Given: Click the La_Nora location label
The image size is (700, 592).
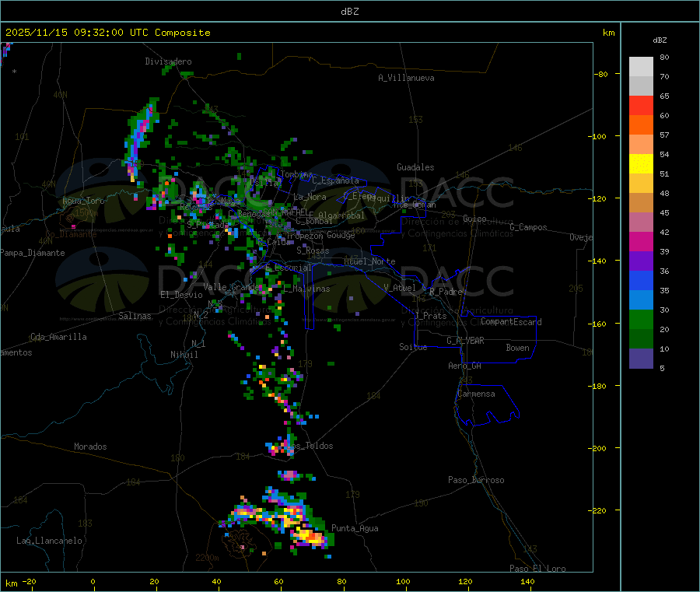Looking at the screenshot, I should pyautogui.click(x=310, y=197).
